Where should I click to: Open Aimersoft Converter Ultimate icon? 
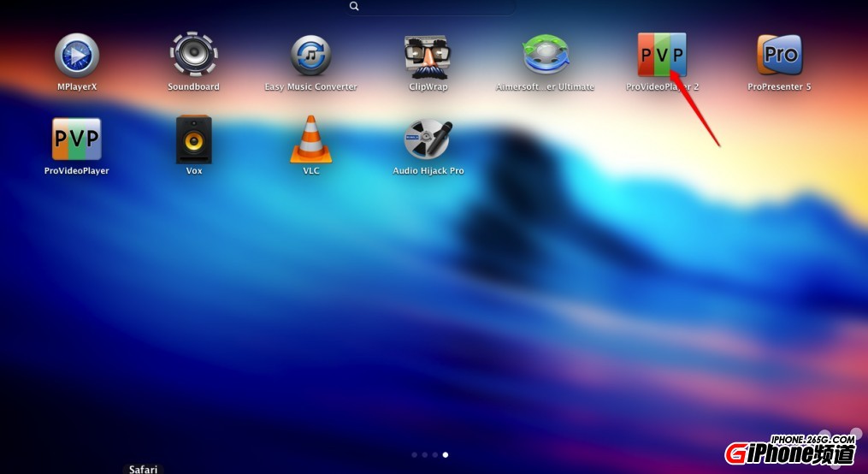point(546,54)
